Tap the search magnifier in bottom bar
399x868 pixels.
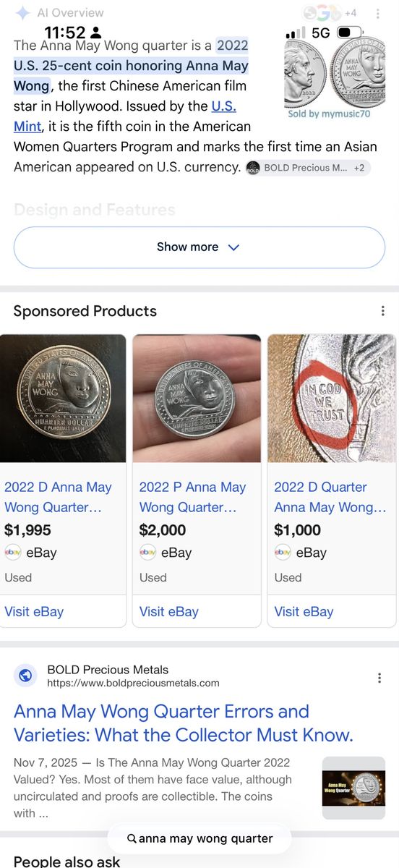tap(132, 839)
